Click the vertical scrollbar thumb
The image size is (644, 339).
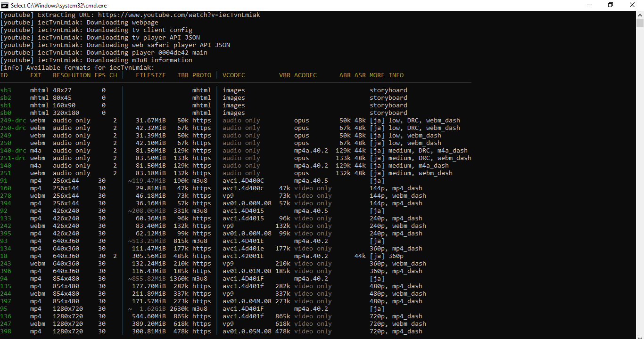point(640,23)
